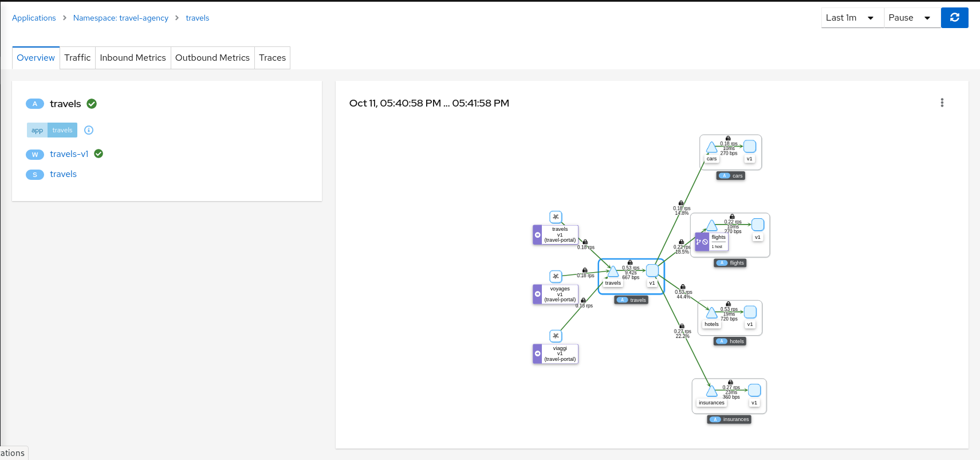Screen dimensions: 980x460
Task: Click the graph time range heading text
Action: [429, 103]
